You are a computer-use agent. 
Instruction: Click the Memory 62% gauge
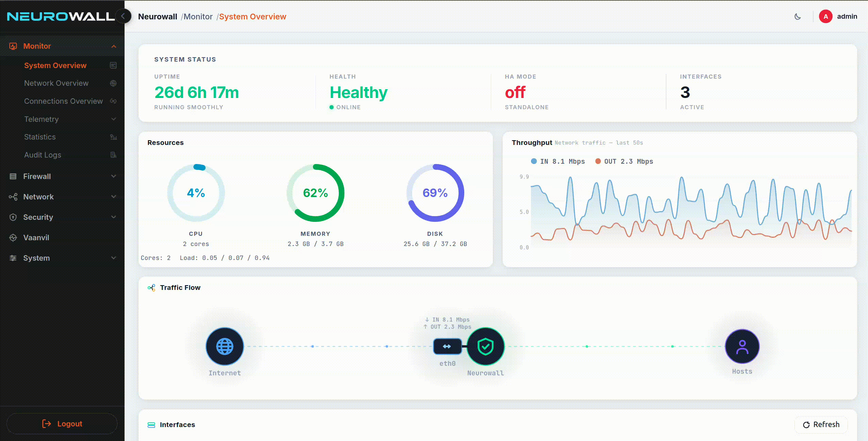tap(316, 193)
